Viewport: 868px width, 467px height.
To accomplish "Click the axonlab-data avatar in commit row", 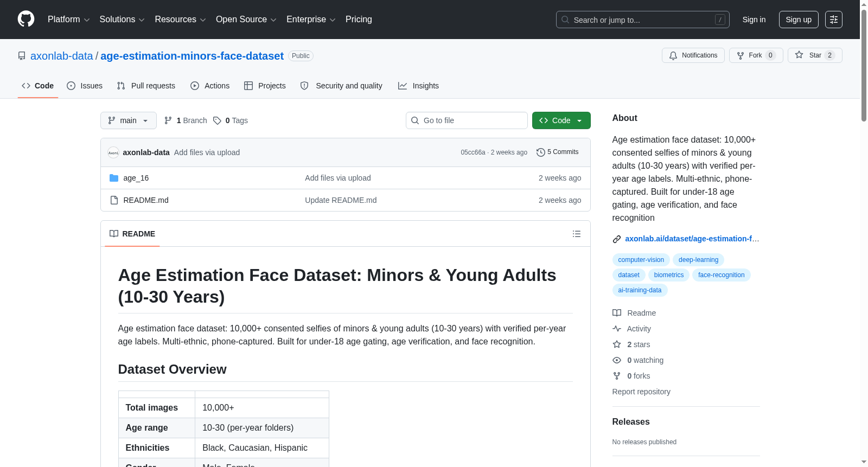I will 113,152.
